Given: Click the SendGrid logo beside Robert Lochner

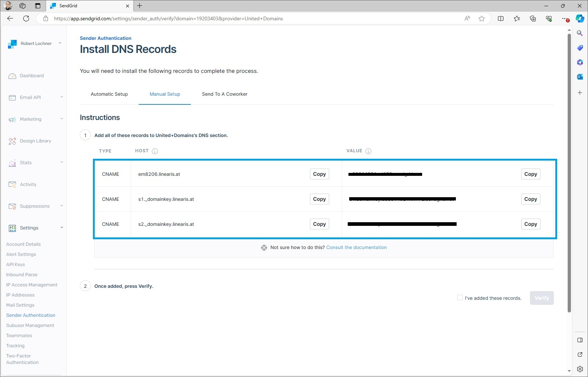Looking at the screenshot, I should [12, 44].
